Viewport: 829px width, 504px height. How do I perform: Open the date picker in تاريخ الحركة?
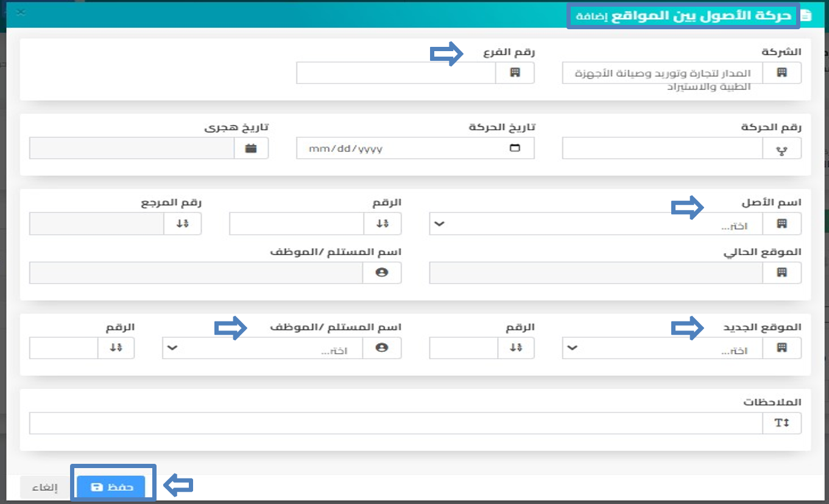point(515,148)
